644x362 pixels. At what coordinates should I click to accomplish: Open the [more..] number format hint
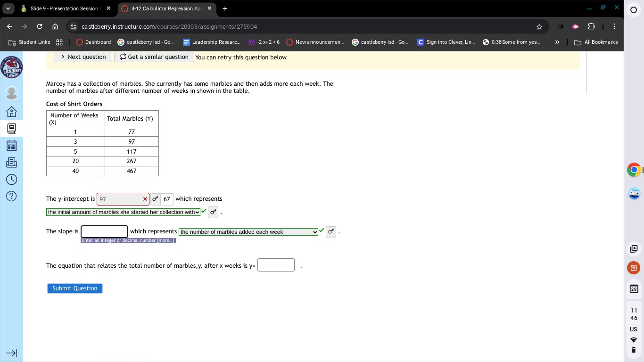click(x=165, y=240)
